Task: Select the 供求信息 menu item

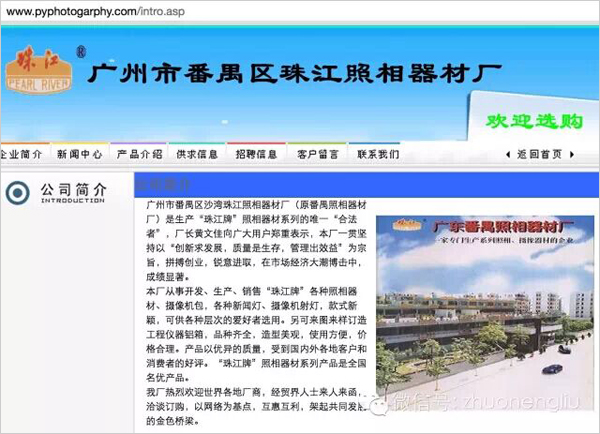Action: [197, 154]
